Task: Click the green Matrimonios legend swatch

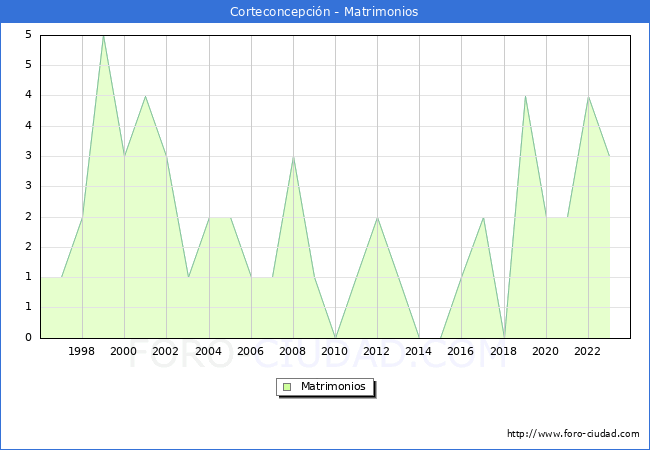Action: pyautogui.click(x=287, y=387)
